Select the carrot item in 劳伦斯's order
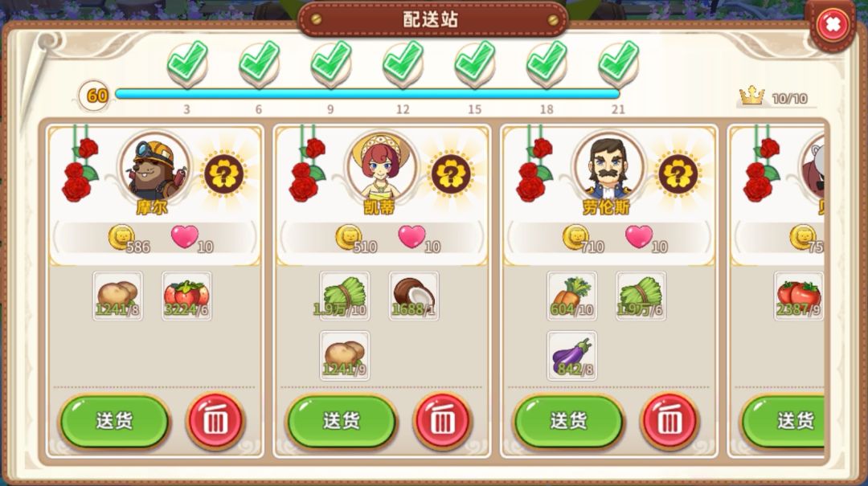 pyautogui.click(x=572, y=296)
